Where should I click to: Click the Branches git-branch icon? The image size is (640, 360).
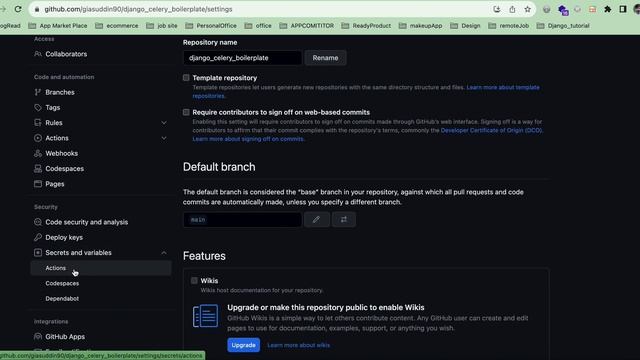[x=38, y=92]
